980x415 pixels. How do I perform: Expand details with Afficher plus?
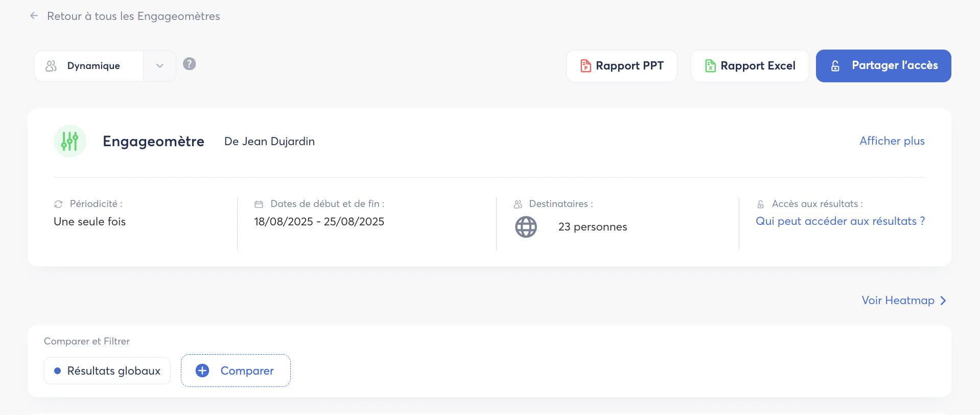pos(892,141)
